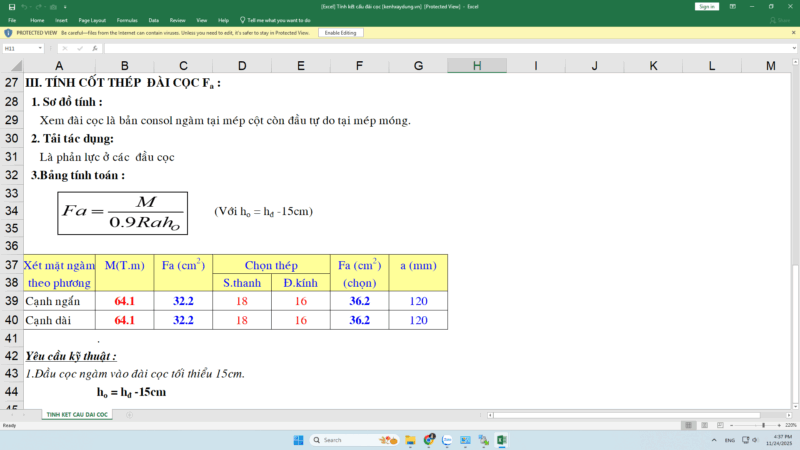800x450 pixels.
Task: Show hidden system tray icons
Action: tap(713, 440)
